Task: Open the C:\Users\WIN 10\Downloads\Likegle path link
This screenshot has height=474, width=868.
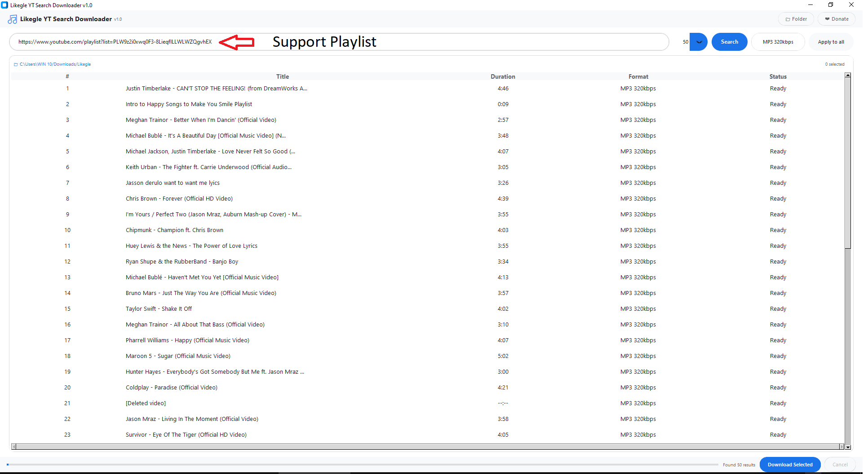Action: coord(55,64)
